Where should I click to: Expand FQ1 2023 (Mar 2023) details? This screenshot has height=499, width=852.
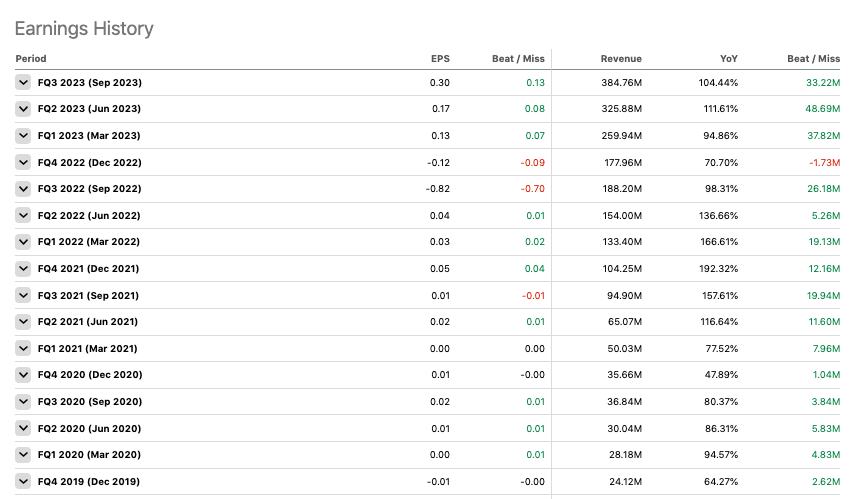click(x=23, y=136)
